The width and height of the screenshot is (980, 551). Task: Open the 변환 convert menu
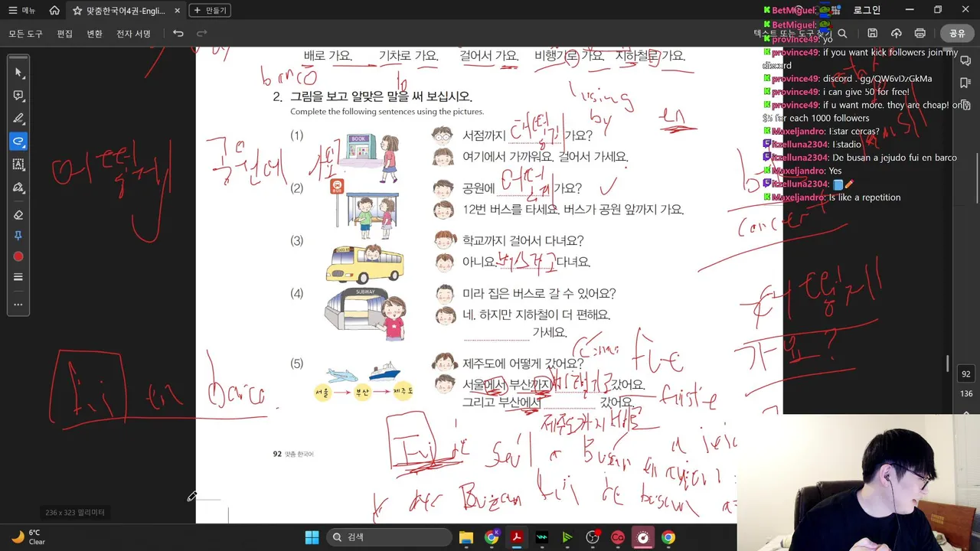94,34
